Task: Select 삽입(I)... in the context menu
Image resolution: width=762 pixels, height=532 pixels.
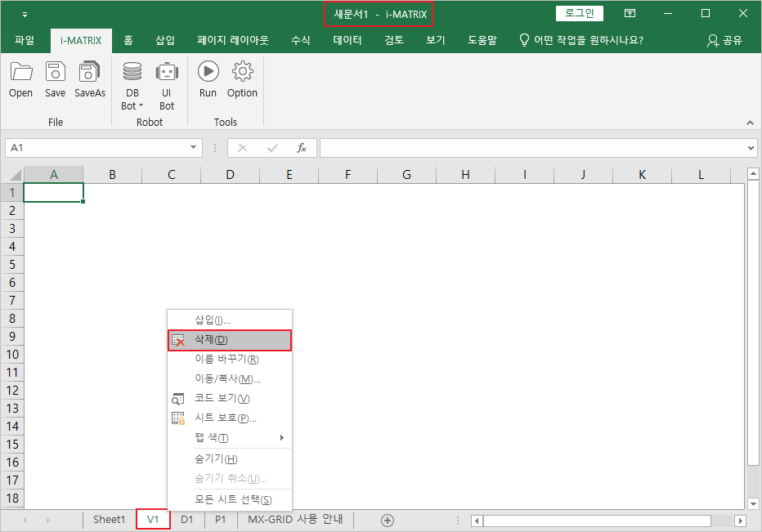Action: pyautogui.click(x=230, y=320)
